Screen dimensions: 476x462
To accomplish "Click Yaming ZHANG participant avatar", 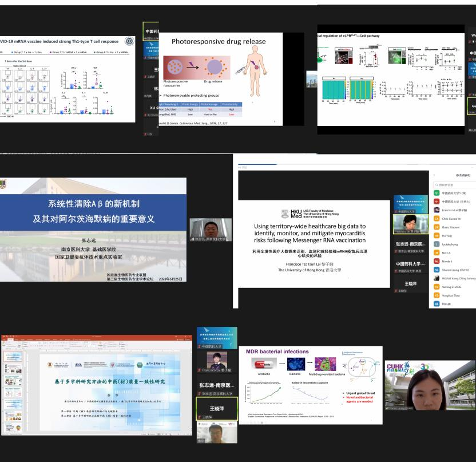I will click(x=437, y=286).
